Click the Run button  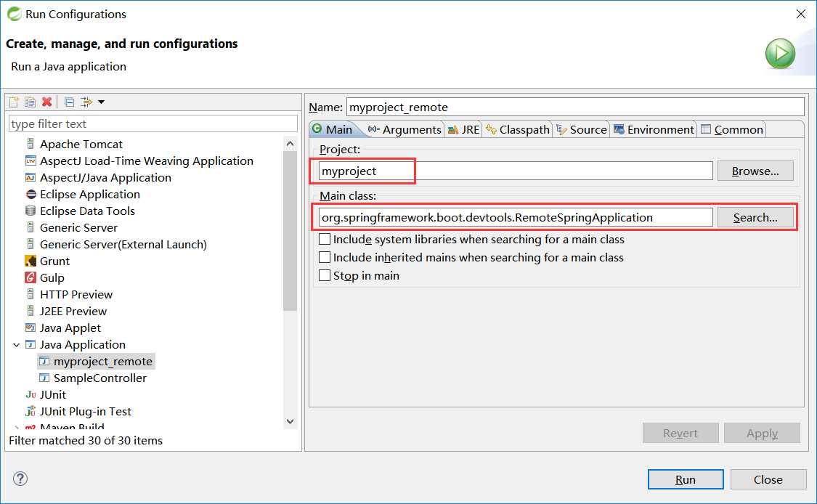[x=685, y=479]
